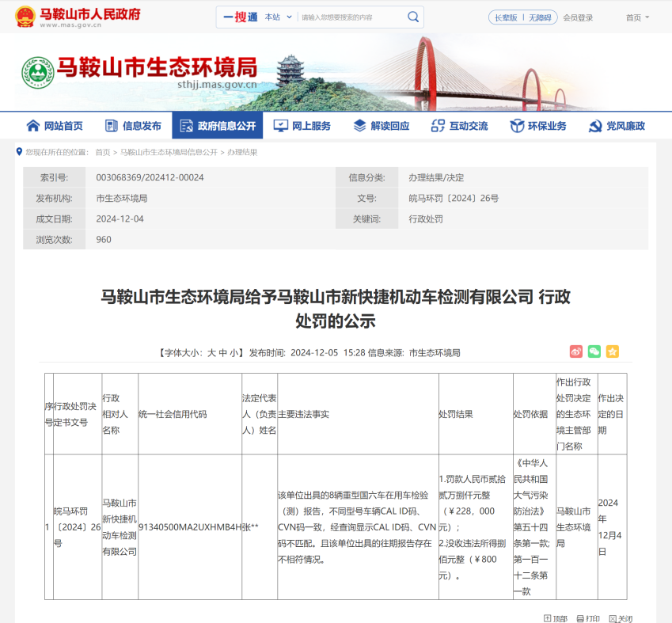Expand the 首页 dropdown at top right

[x=637, y=17]
